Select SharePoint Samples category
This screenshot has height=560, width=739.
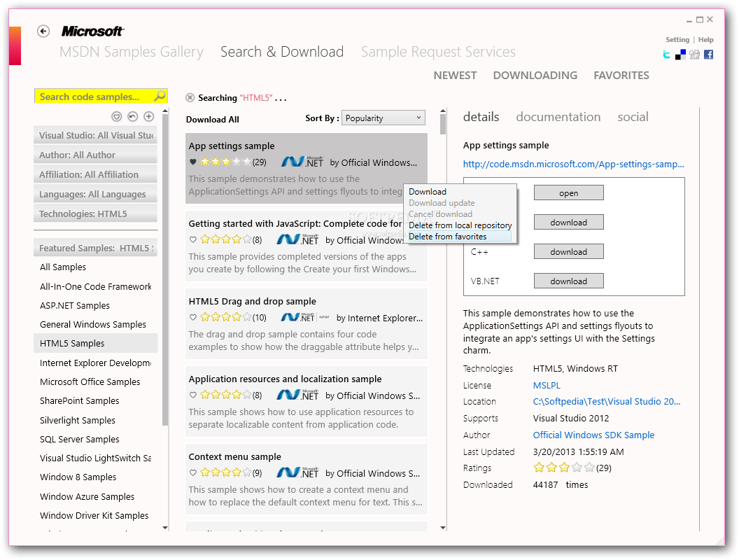click(x=96, y=400)
